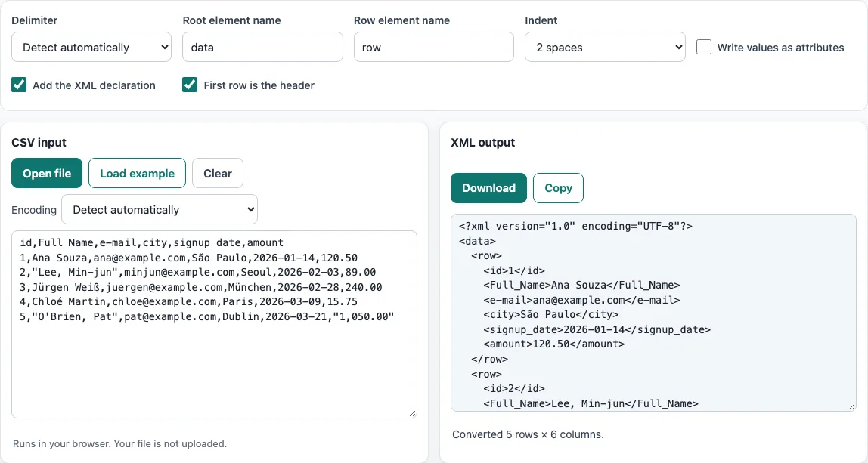
Task: Click the CSV row for Lee, Min-jun
Action: (198, 272)
